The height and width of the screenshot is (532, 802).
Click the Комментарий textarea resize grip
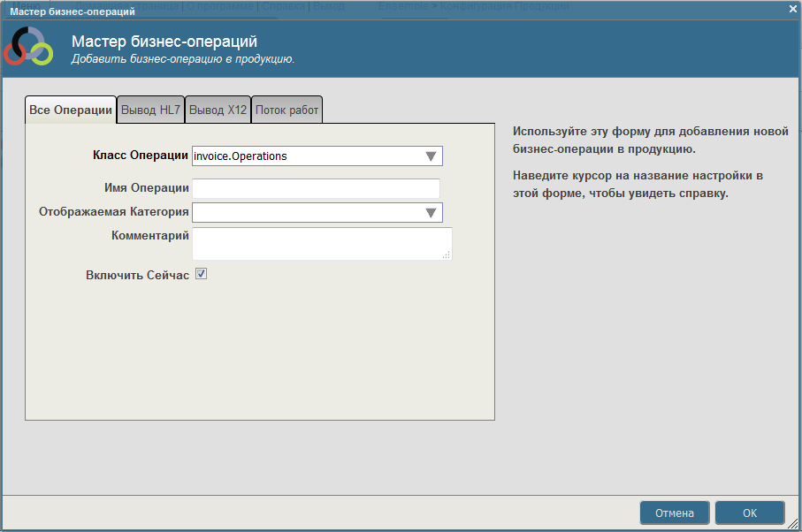click(x=447, y=255)
